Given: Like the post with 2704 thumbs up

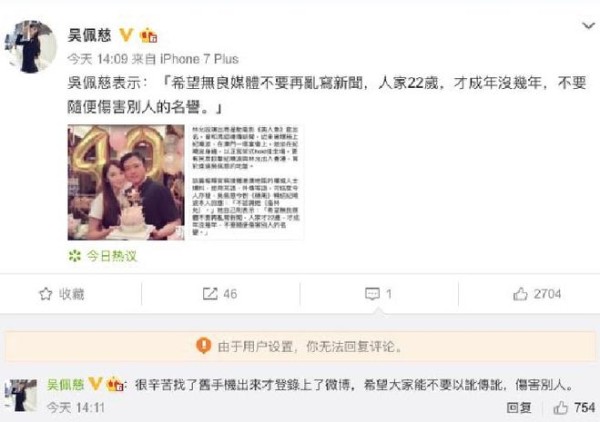Looking at the screenshot, I should click(537, 294).
